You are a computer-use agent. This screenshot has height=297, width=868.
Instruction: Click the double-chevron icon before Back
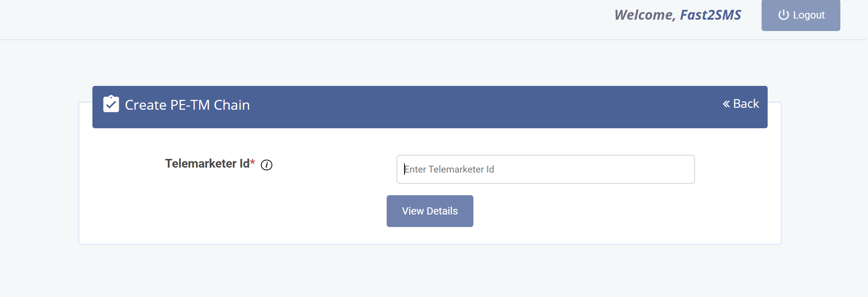[x=726, y=104]
